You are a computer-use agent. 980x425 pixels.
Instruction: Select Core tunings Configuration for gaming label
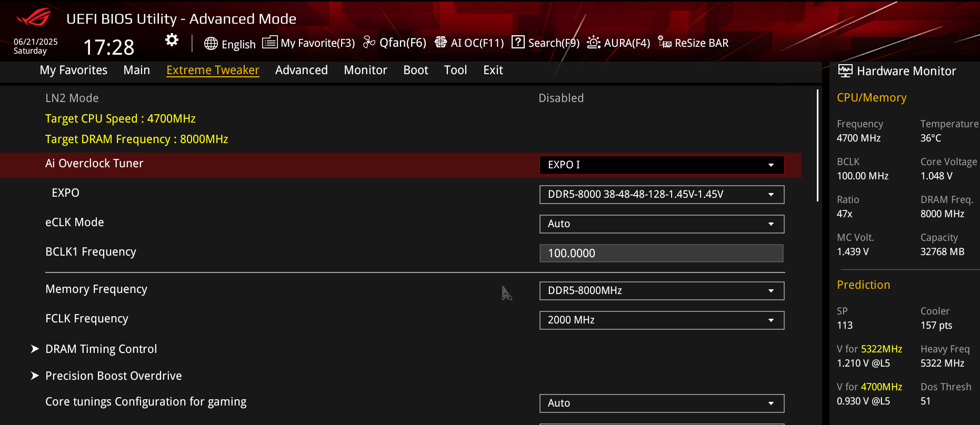[x=146, y=402]
